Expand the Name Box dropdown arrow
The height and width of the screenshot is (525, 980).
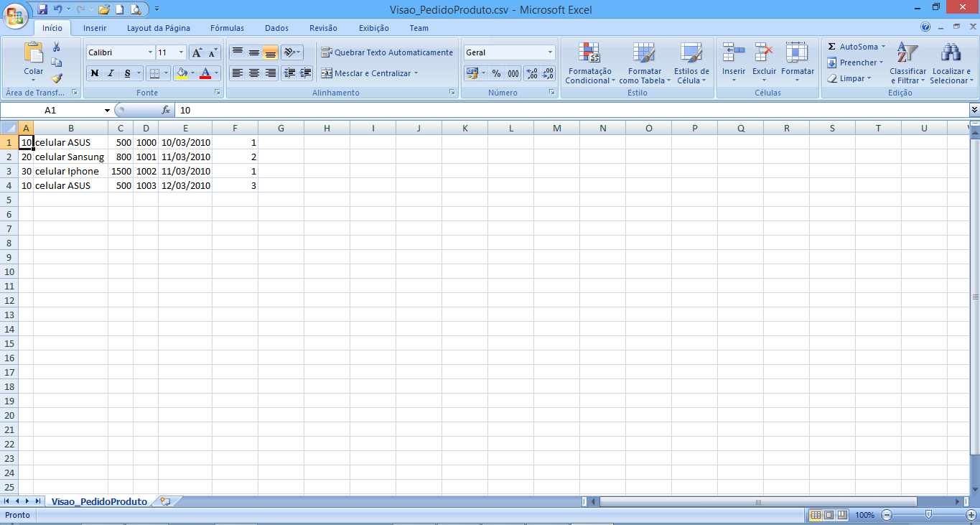click(108, 111)
